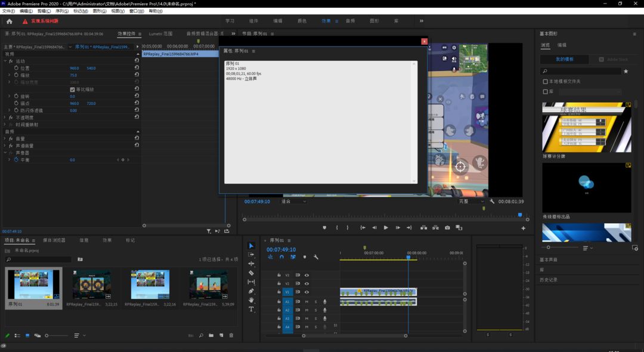This screenshot has height=352, width=644.
Task: Click the Lift button
Action: point(423,227)
